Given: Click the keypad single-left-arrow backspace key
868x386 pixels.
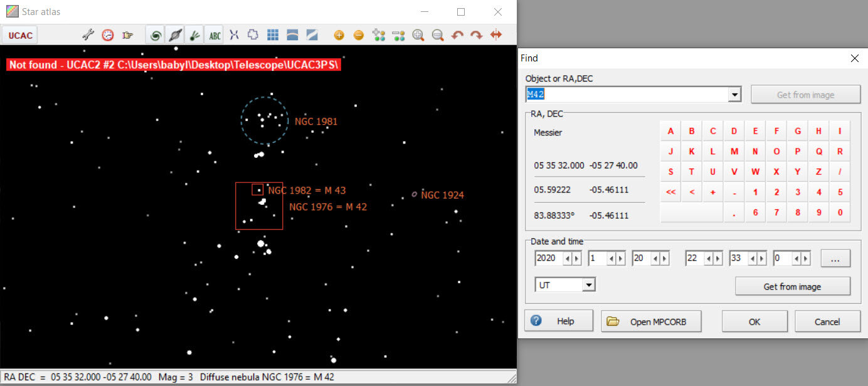Looking at the screenshot, I should (692, 192).
